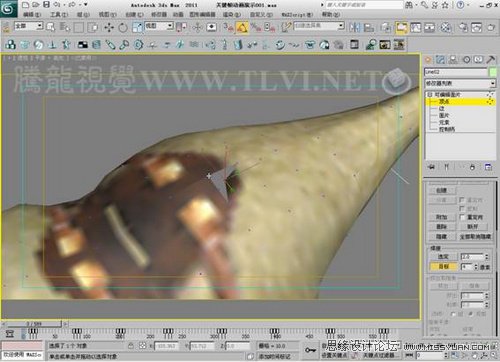
Task: Select the Select and Move tool
Action: point(109,27)
